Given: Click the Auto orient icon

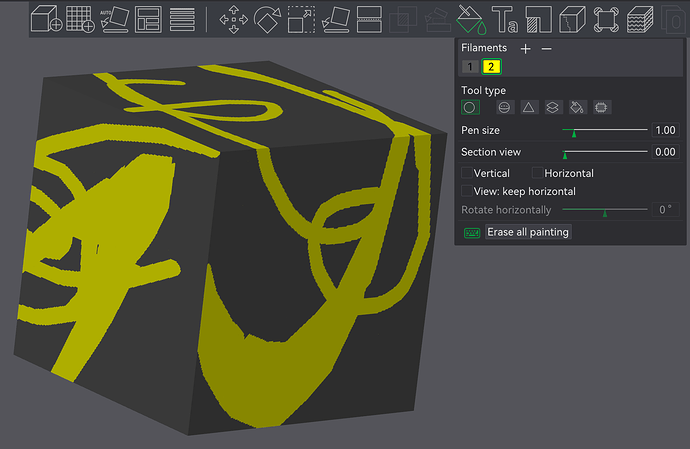Looking at the screenshot, I should [x=114, y=19].
